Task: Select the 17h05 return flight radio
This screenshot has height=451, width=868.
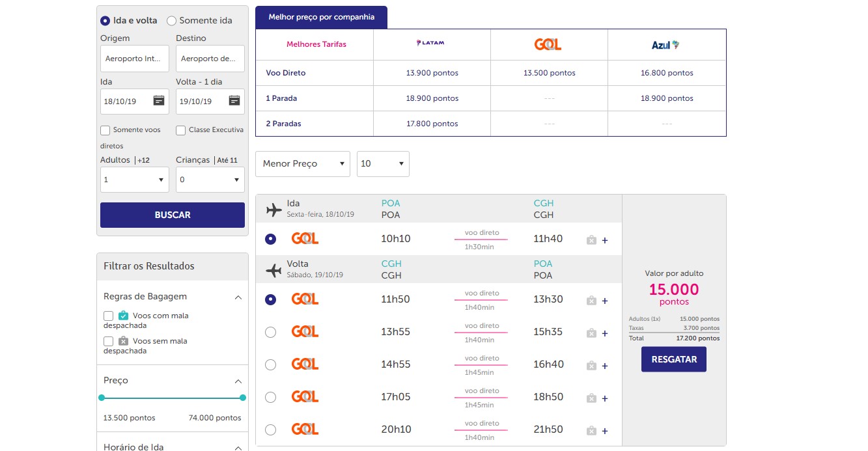Action: tap(271, 397)
